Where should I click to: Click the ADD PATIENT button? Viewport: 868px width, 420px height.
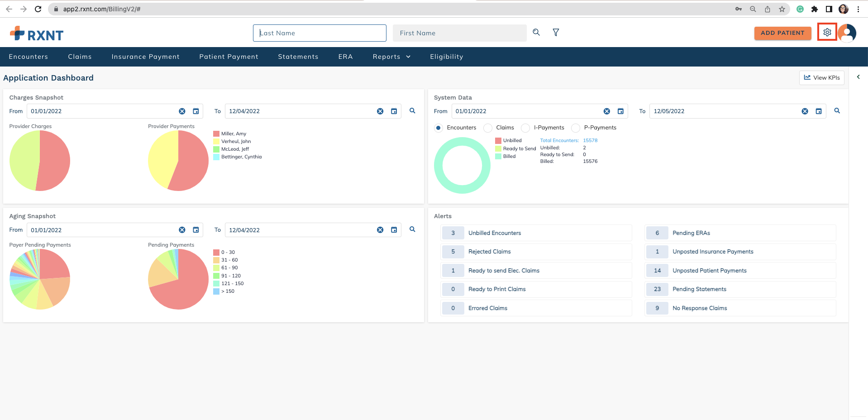click(782, 33)
